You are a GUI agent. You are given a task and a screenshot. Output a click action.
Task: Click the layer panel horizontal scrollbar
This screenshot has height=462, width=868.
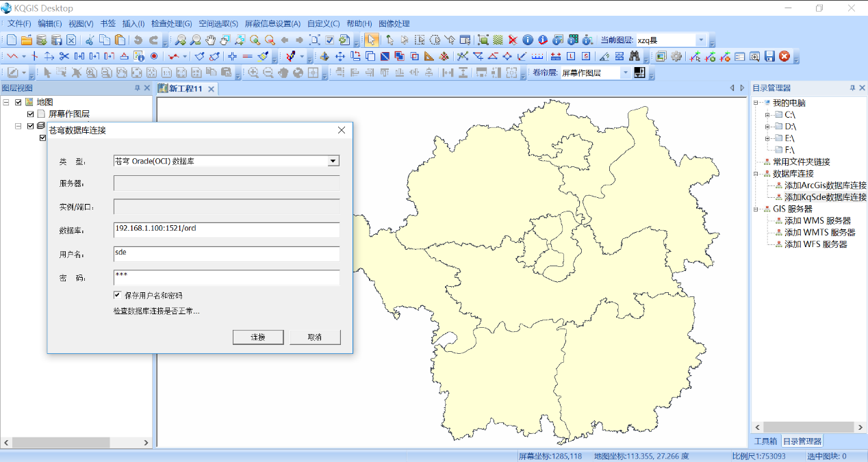pos(75,442)
